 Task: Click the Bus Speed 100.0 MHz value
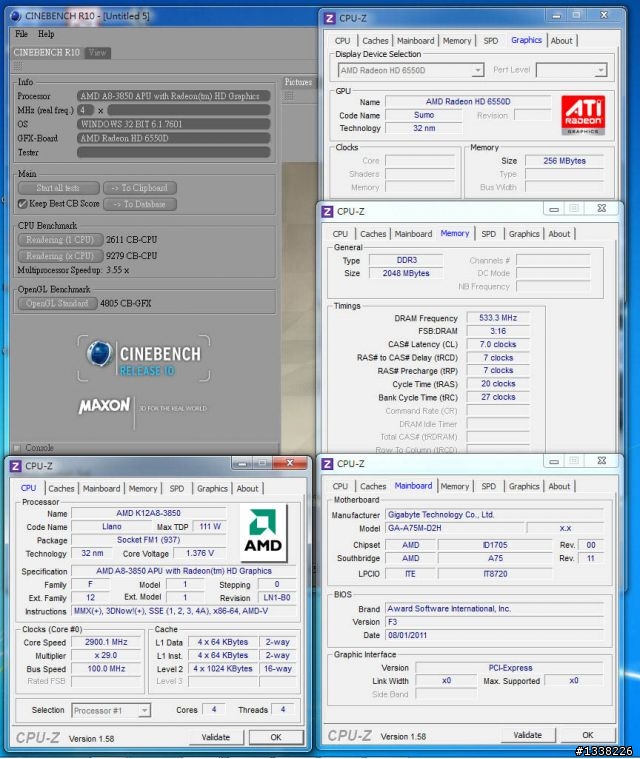106,669
